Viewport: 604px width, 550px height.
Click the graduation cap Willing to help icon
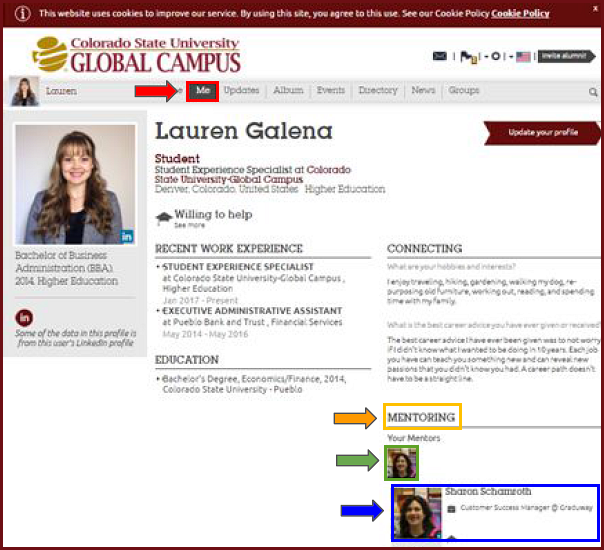click(x=164, y=218)
